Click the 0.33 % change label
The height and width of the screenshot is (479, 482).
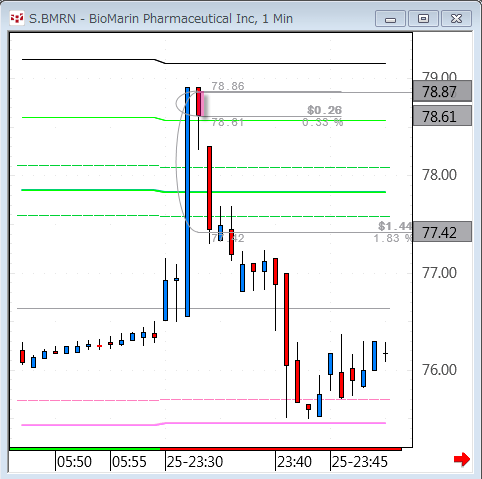(x=323, y=122)
